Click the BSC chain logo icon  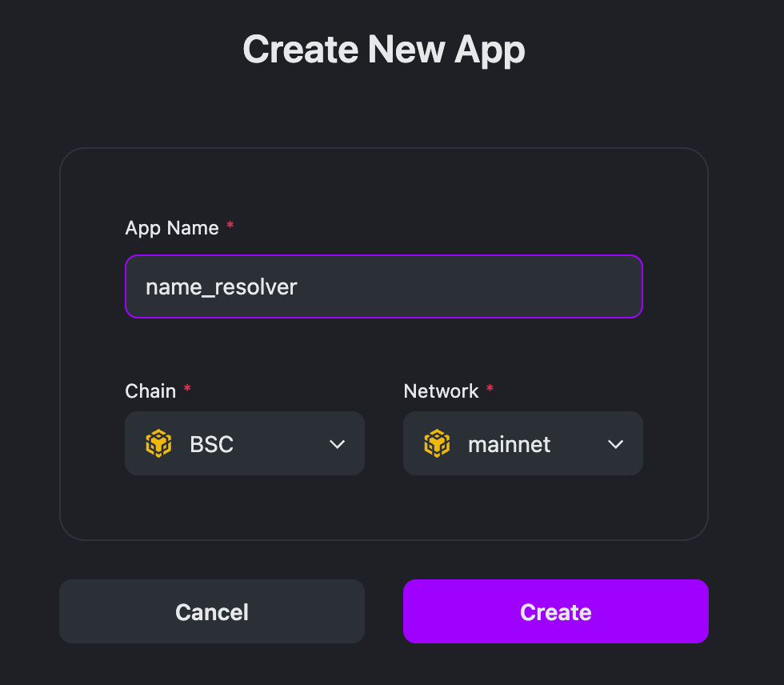tap(158, 443)
